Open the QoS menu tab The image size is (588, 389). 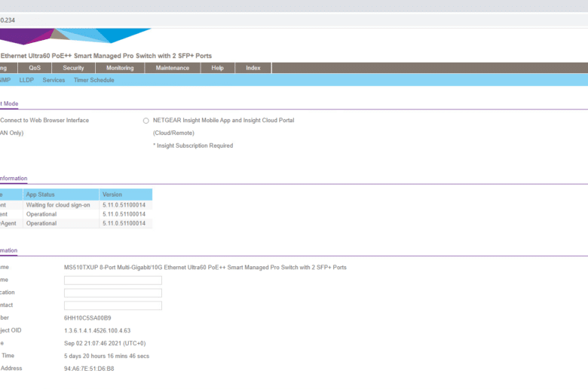pos(35,68)
